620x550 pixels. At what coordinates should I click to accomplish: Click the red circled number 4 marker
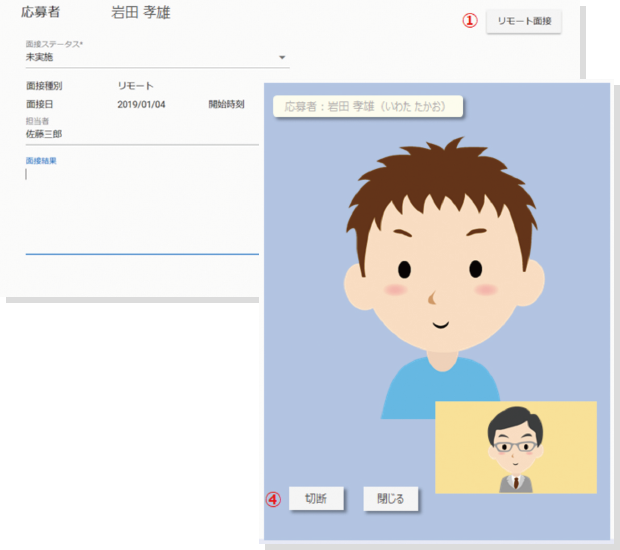(272, 498)
